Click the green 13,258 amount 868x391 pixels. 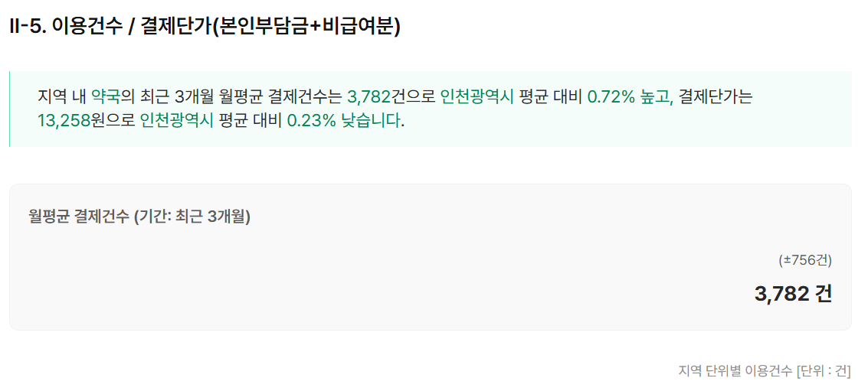[x=63, y=120]
